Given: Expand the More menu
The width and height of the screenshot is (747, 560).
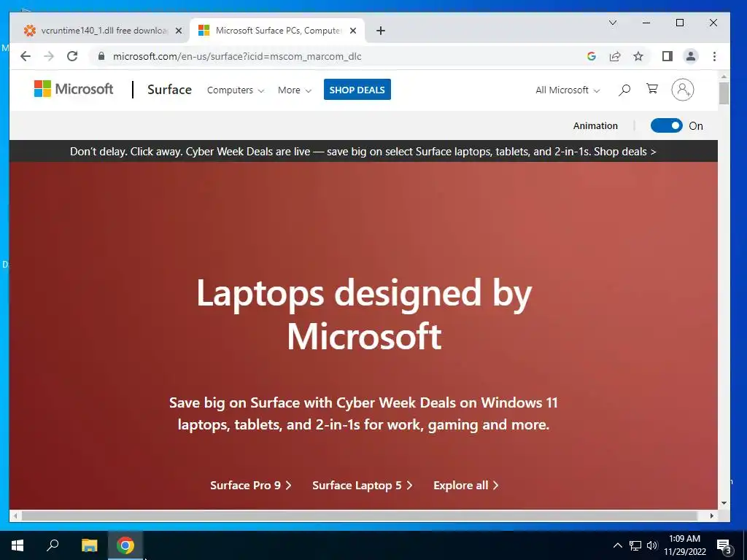Looking at the screenshot, I should point(295,90).
